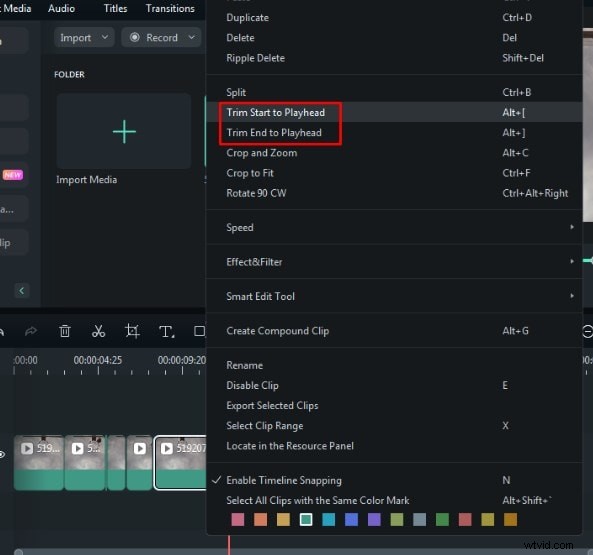
Task: Expand the Effect&Filter submenu
Action: click(393, 262)
